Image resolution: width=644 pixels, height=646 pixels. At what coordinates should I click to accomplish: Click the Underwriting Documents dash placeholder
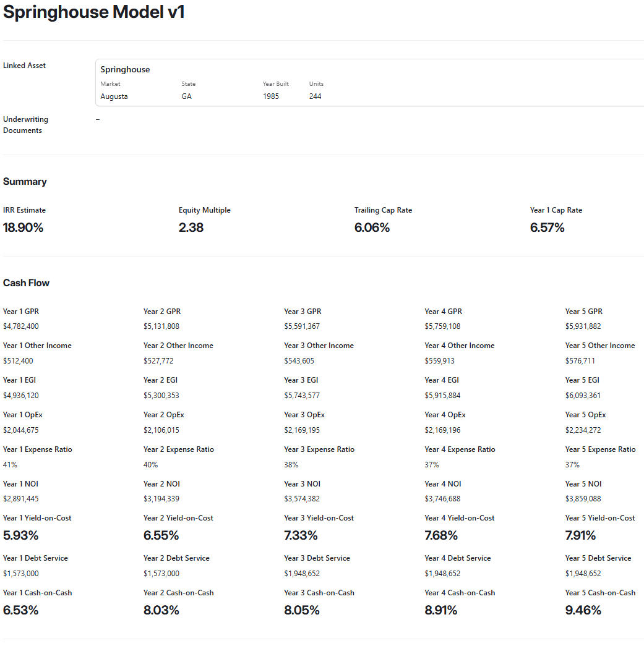pos(97,119)
